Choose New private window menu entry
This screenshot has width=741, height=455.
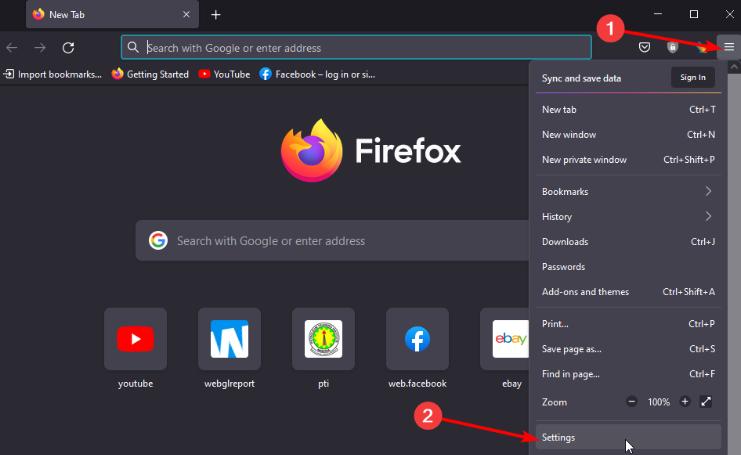coord(628,160)
